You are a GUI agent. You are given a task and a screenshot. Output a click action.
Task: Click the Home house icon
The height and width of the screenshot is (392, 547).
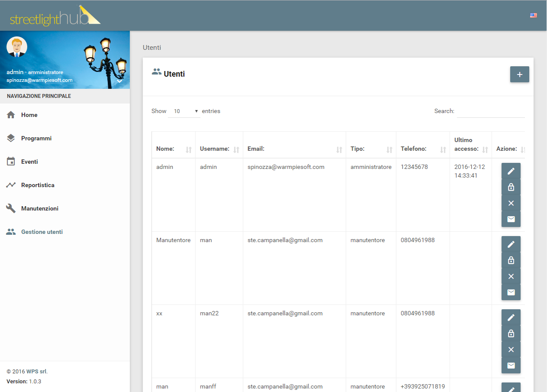click(11, 115)
